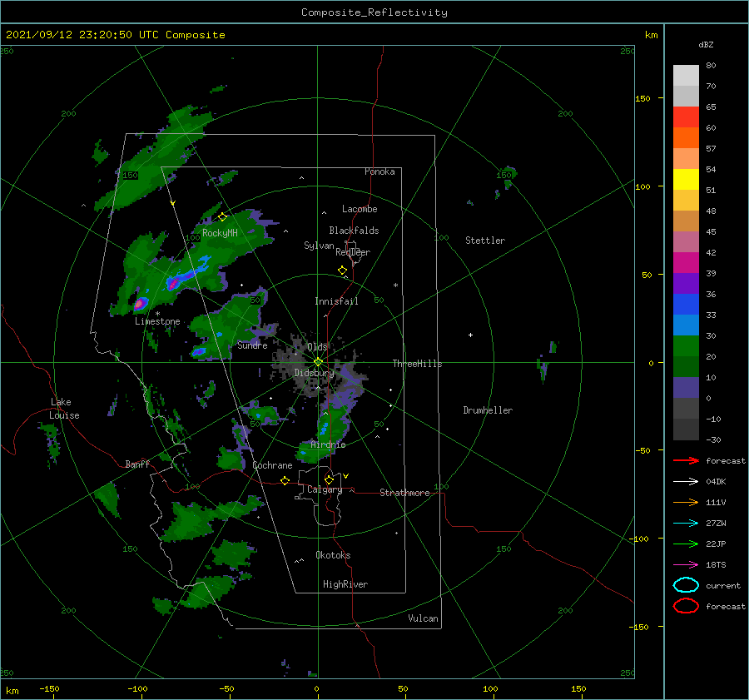Click the Calgary city label
749x700 pixels.
pos(325,489)
